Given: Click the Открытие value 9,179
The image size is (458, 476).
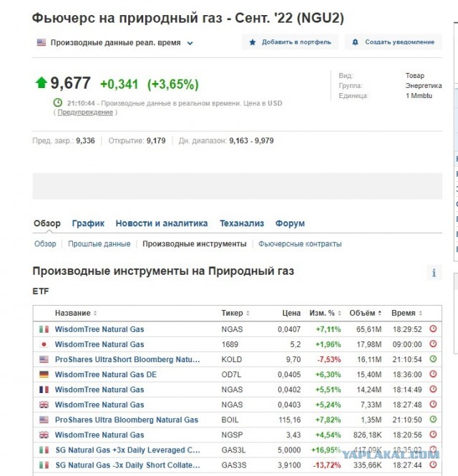Looking at the screenshot, I should pyautogui.click(x=156, y=141).
